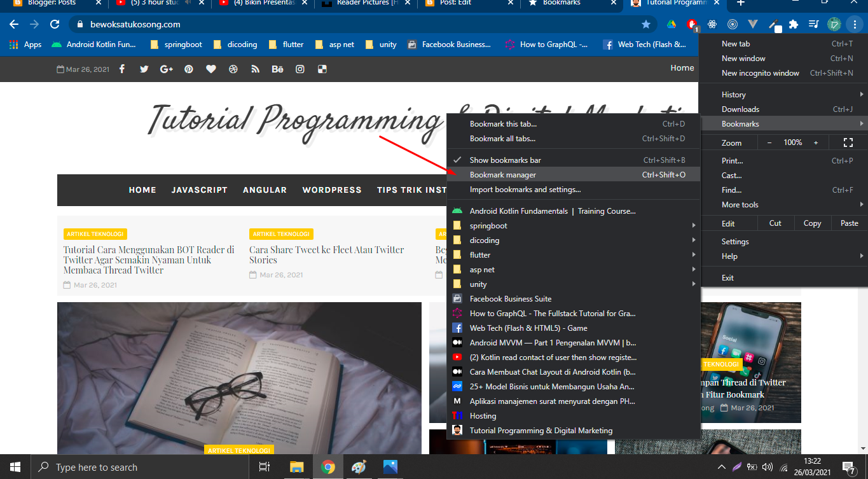Open the Vue devtools extension icon

[x=754, y=24]
